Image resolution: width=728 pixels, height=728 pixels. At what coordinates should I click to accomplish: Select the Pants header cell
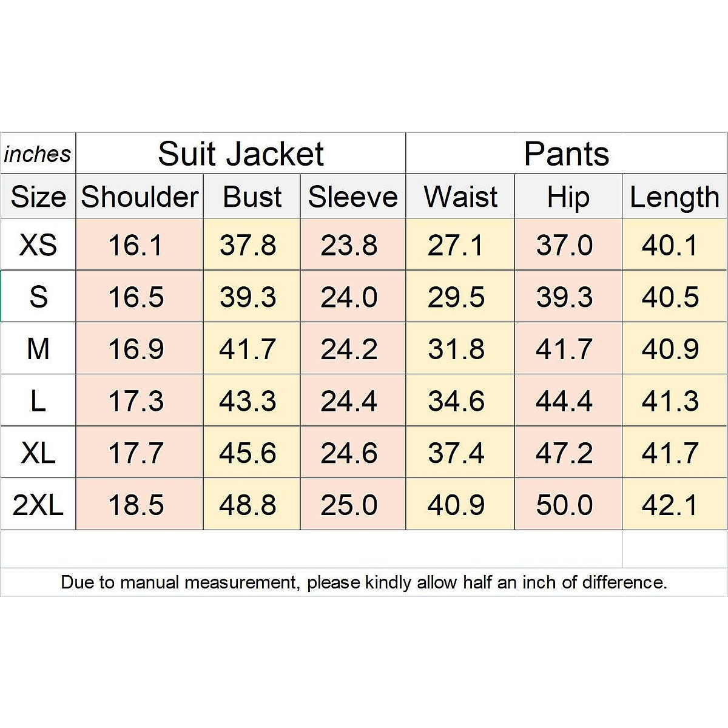pyautogui.click(x=566, y=154)
